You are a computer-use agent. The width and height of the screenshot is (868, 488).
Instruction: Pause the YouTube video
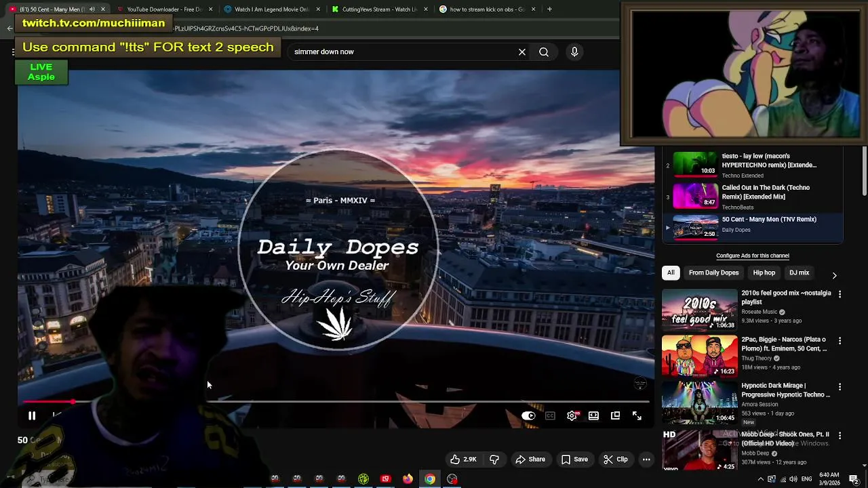[32, 415]
